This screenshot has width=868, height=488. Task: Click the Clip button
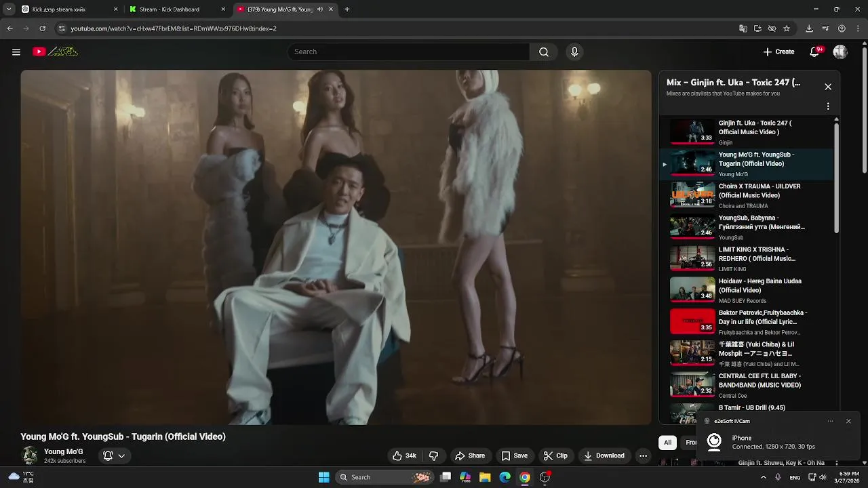coord(555,455)
